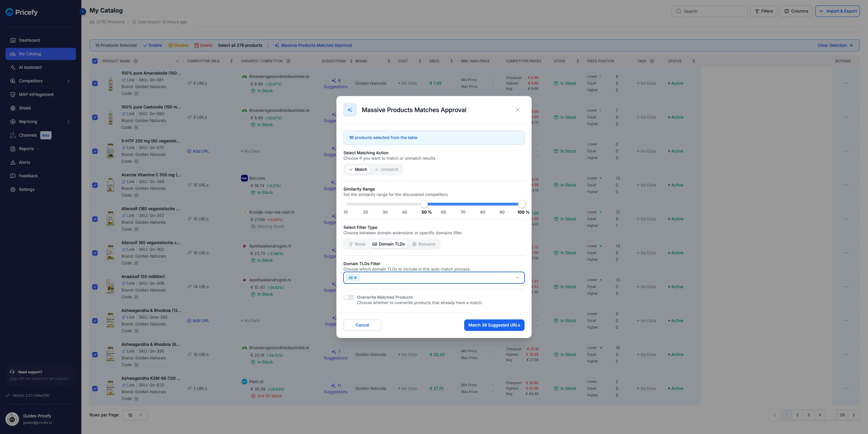Click the Channels icon in sidebar

[x=13, y=135]
